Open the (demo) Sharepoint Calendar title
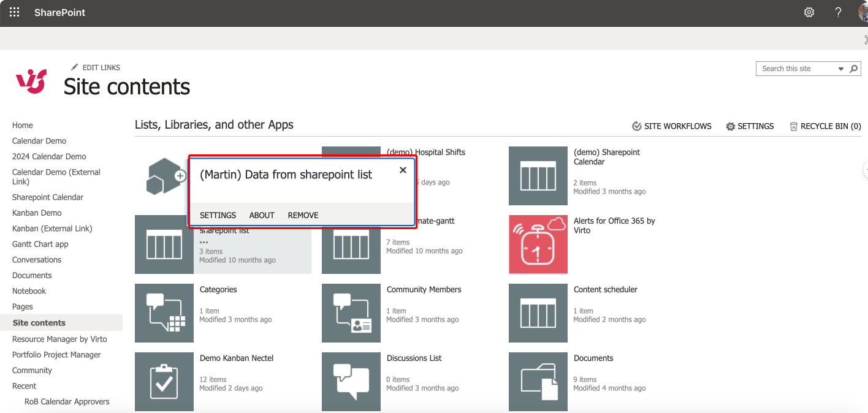This screenshot has height=413, width=868. [x=607, y=157]
